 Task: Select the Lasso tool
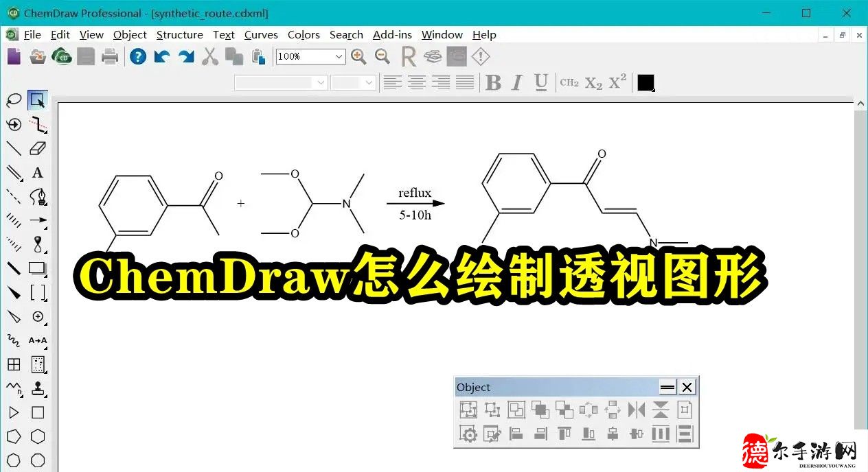coord(14,101)
